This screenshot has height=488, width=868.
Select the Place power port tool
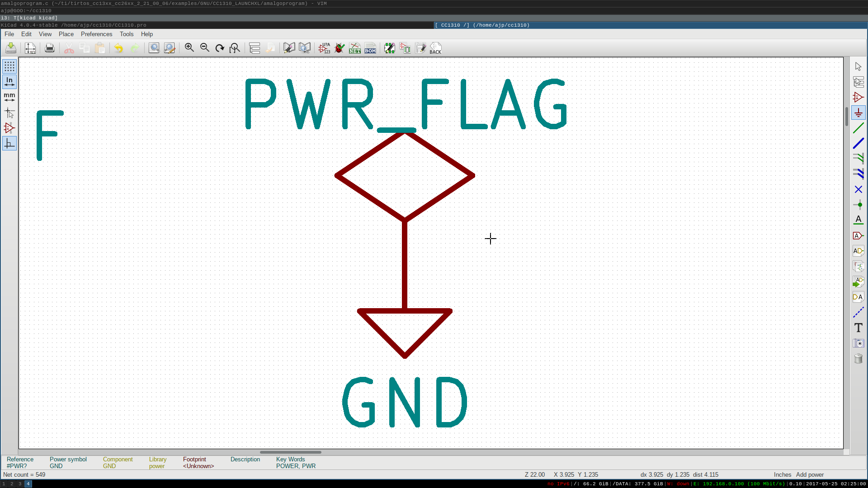858,113
